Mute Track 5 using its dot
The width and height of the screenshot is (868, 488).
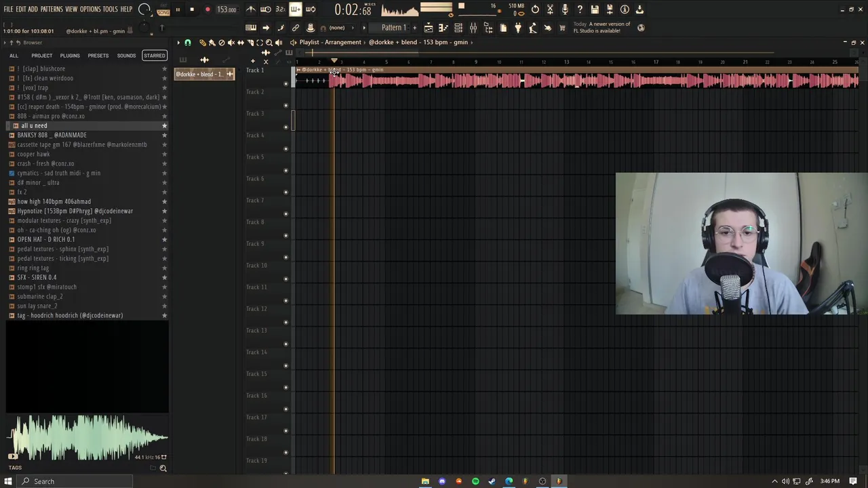pyautogui.click(x=285, y=170)
